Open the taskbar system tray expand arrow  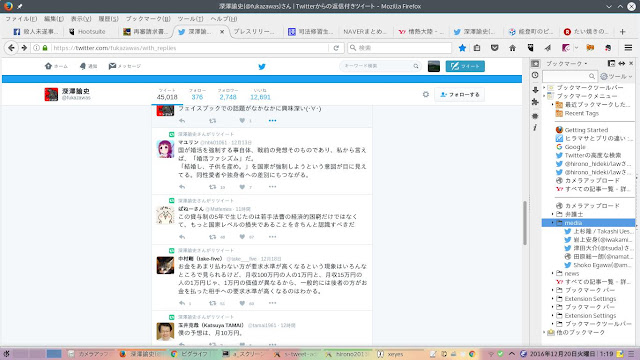point(512,354)
